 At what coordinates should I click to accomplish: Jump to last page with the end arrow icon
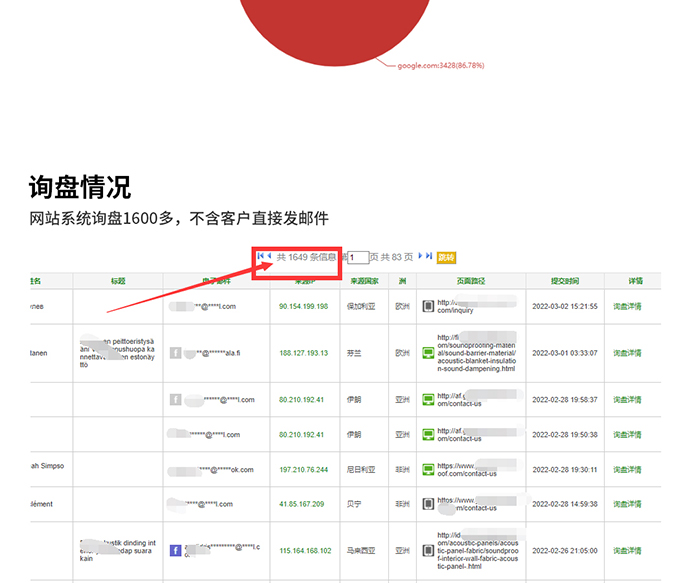tap(429, 256)
